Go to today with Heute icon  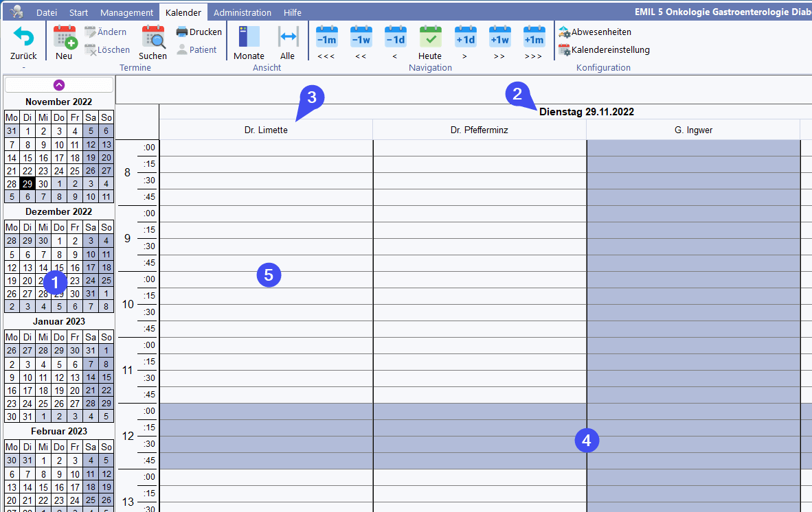[430, 37]
